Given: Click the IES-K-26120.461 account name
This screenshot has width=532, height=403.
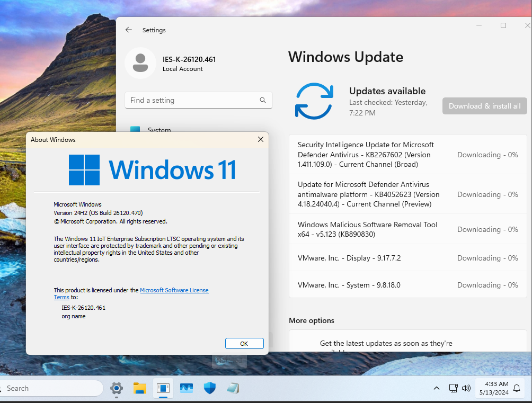Looking at the screenshot, I should 189,59.
